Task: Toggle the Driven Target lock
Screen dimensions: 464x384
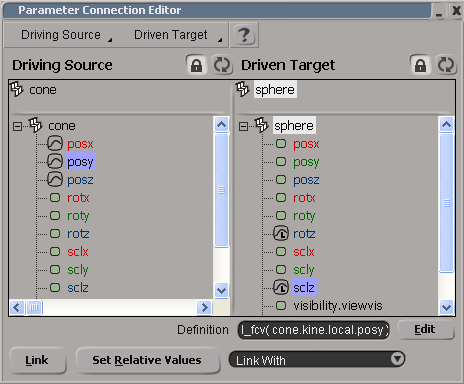Action: coord(420,65)
